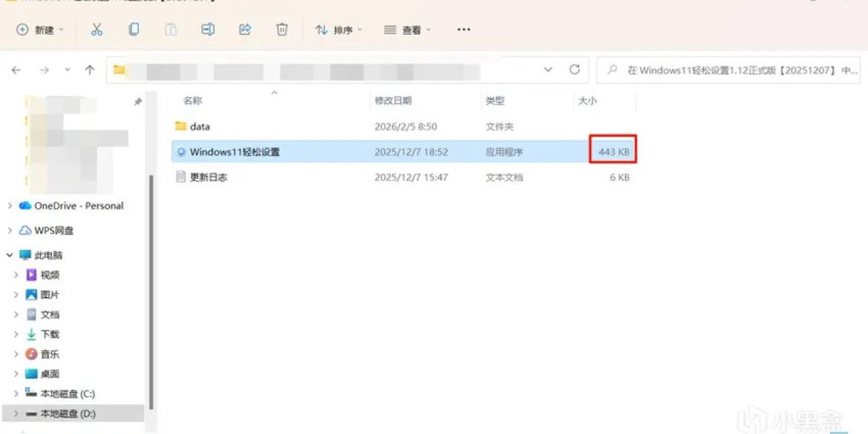This screenshot has width=868, height=434.
Task: Select the 更新日志 text document
Action: coord(208,177)
